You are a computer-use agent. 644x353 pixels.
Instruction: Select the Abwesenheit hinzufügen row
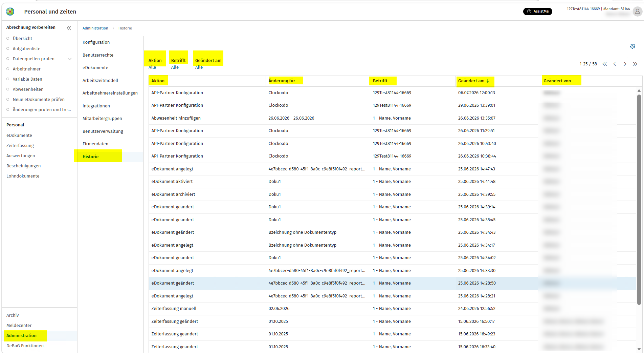click(x=392, y=118)
